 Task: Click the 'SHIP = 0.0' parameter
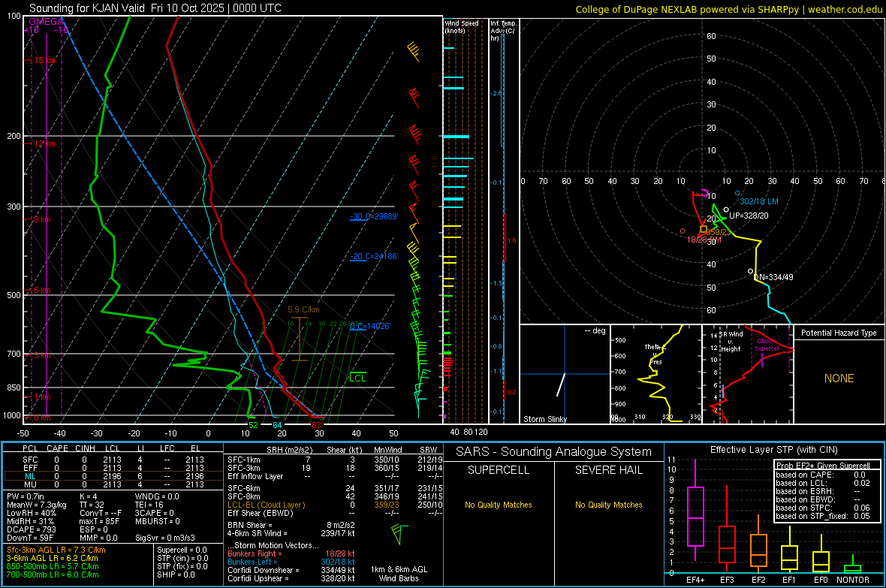176,574
